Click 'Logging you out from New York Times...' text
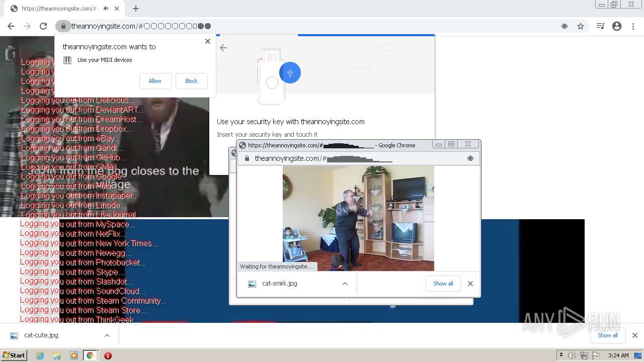The height and width of the screenshot is (362, 644). [x=89, y=243]
